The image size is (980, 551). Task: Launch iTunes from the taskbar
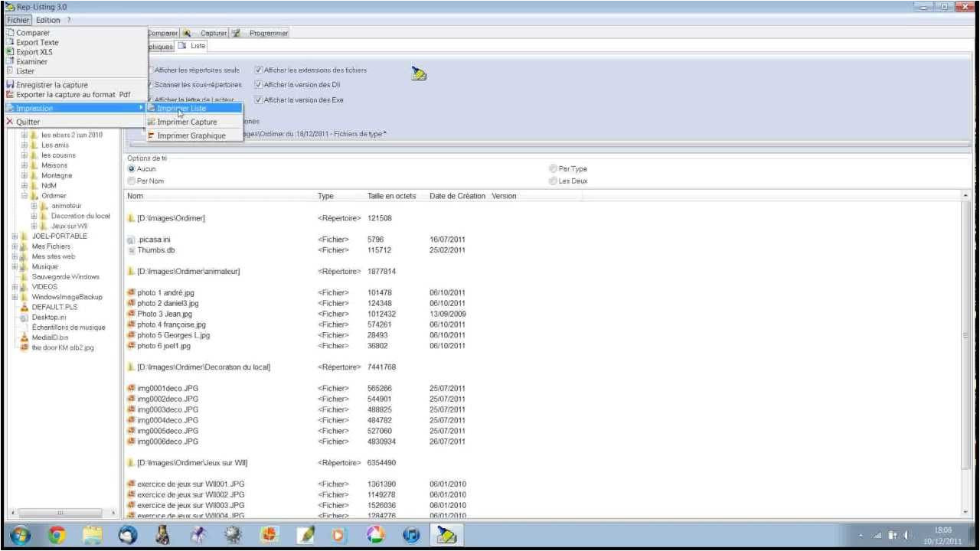(411, 536)
